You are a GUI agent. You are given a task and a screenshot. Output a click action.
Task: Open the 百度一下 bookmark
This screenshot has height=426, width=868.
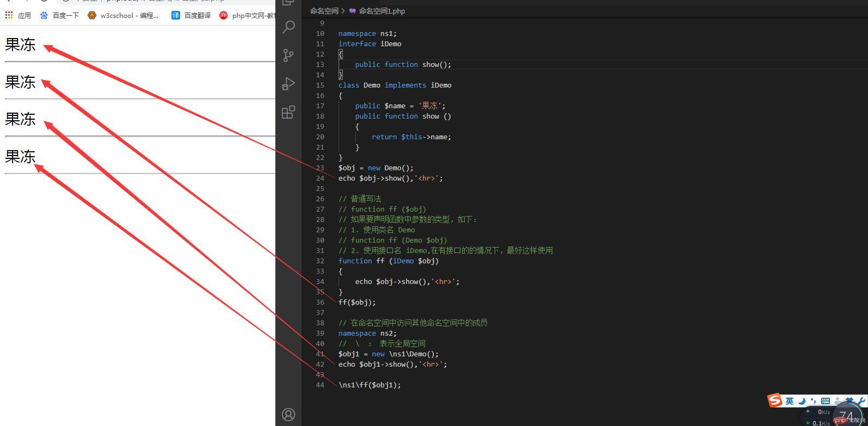point(59,15)
